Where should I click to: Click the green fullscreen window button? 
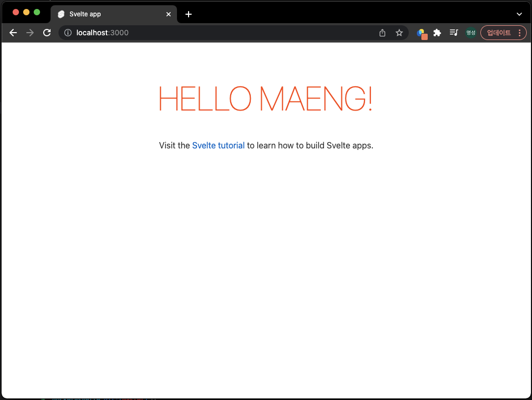pos(37,12)
